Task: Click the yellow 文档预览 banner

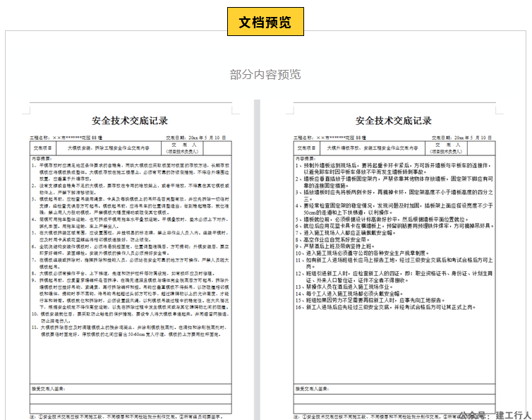Action: click(265, 22)
